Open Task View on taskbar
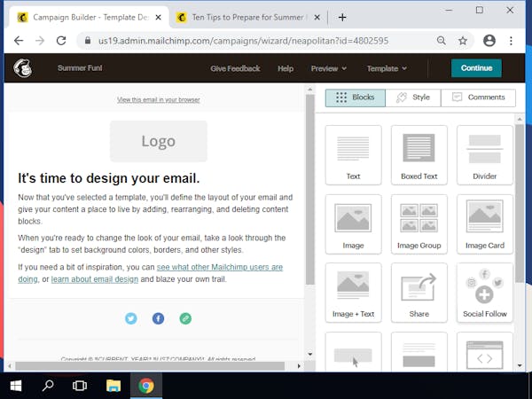The height and width of the screenshot is (399, 532). (x=80, y=386)
